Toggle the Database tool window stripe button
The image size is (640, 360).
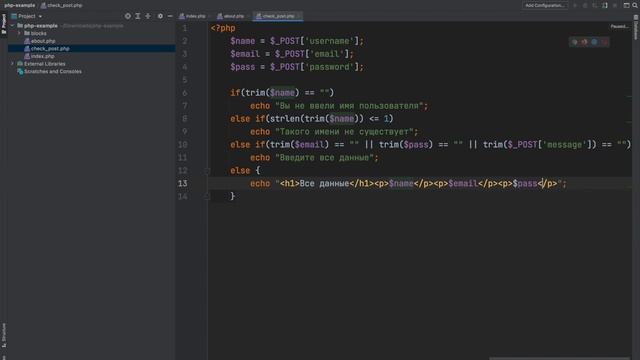coord(636,28)
